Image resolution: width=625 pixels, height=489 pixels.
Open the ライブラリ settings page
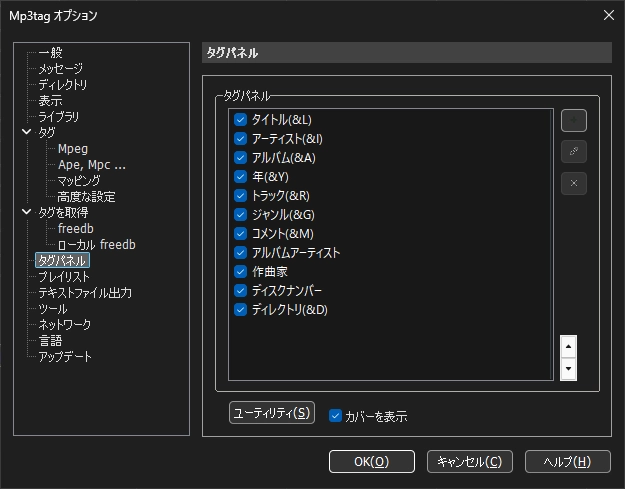pyautogui.click(x=59, y=116)
